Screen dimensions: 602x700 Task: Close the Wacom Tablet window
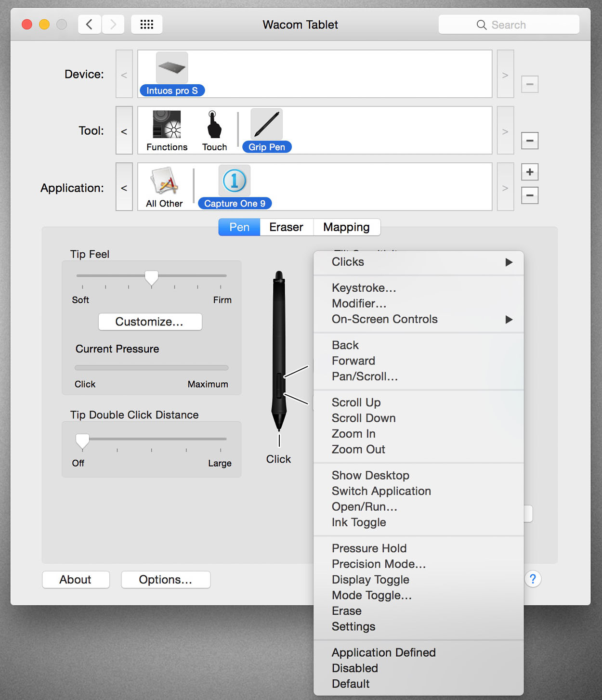coord(27,24)
